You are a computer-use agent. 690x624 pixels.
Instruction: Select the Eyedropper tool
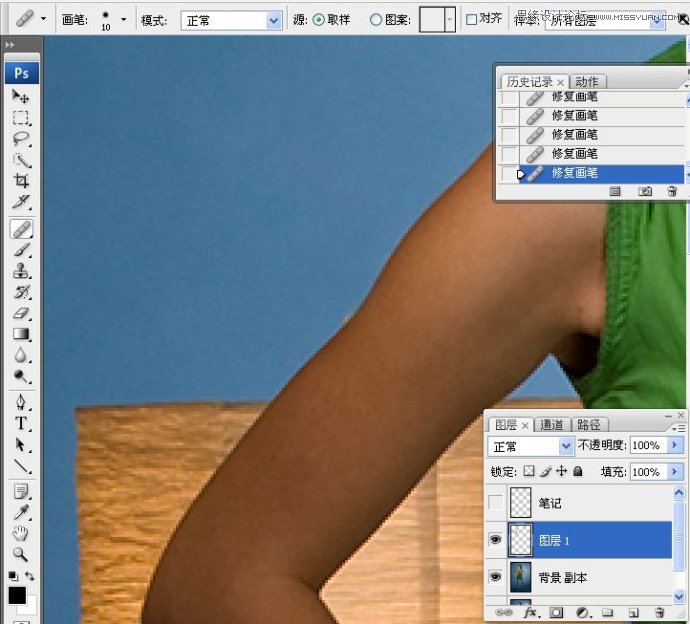20,513
